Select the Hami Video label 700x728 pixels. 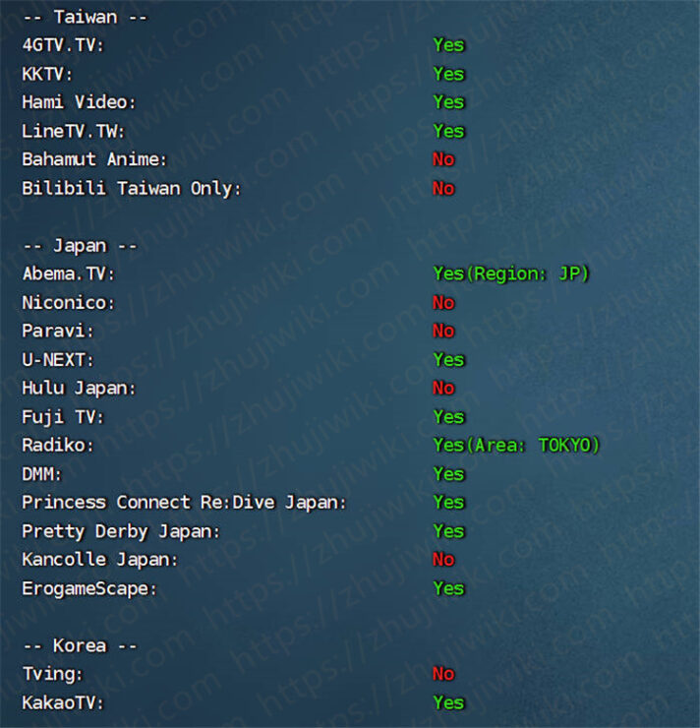pos(80,102)
